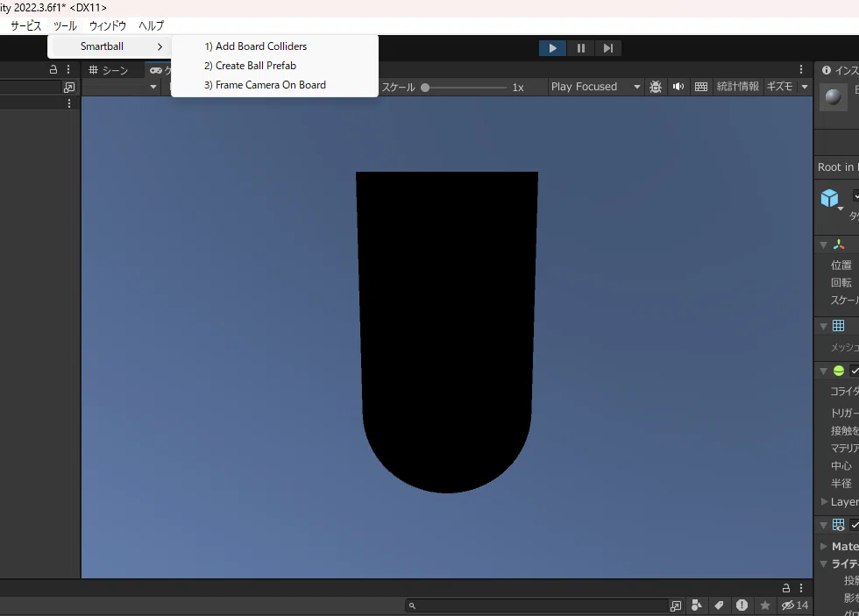Open the Game view three-dot options menu
The height and width of the screenshot is (616, 859).
[x=801, y=69]
